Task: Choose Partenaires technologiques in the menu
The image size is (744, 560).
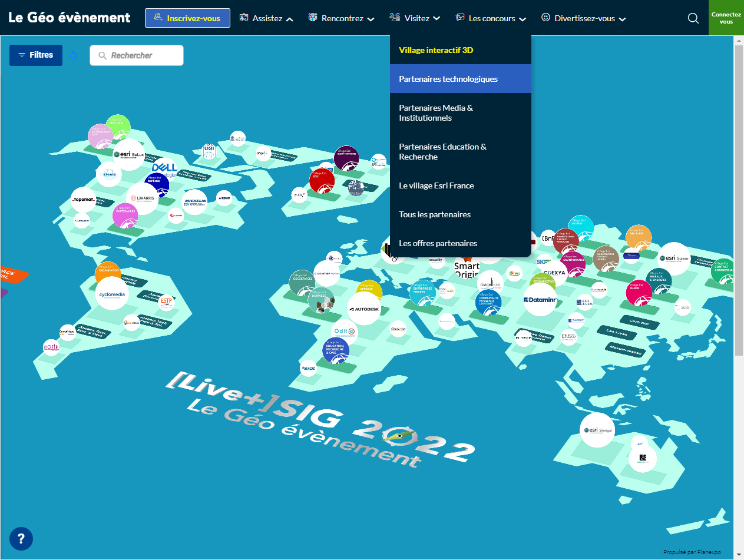Action: click(461, 79)
